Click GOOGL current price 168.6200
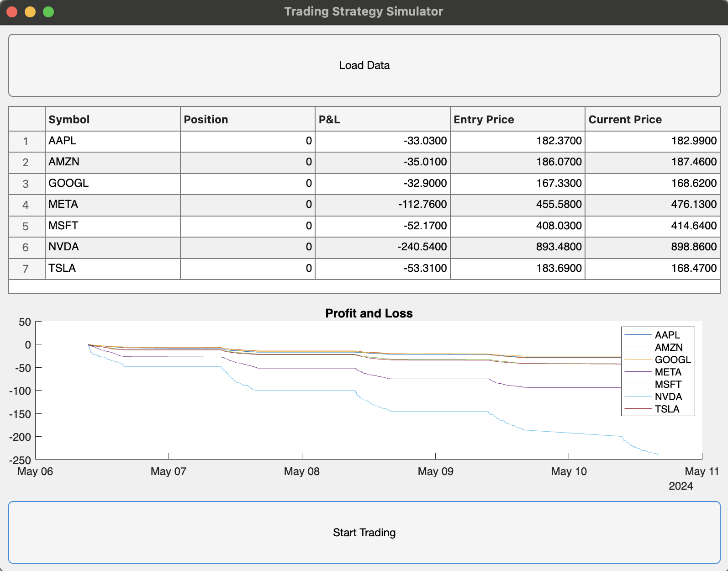Image resolution: width=728 pixels, height=571 pixels. pos(653,184)
